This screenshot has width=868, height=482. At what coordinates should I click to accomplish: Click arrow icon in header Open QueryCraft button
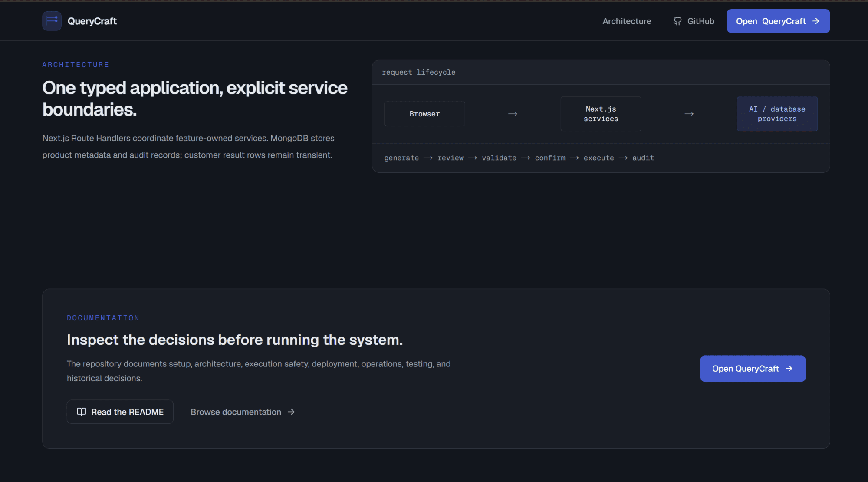click(816, 21)
